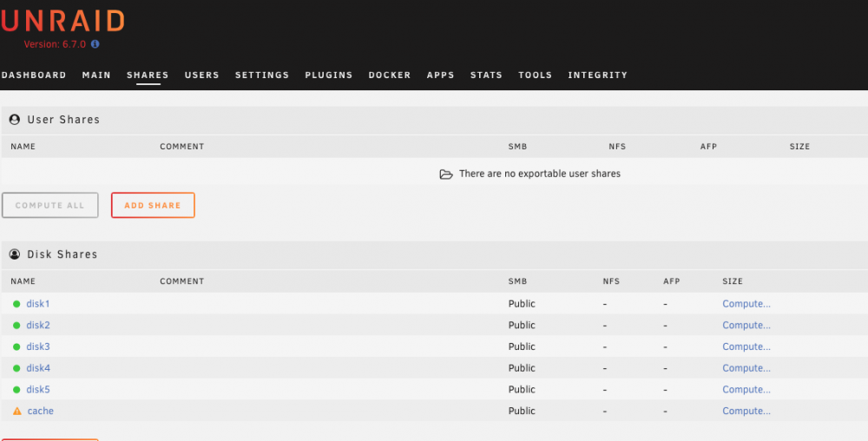
Task: Click the NAME column header in Disk Shares
Action: pos(23,281)
